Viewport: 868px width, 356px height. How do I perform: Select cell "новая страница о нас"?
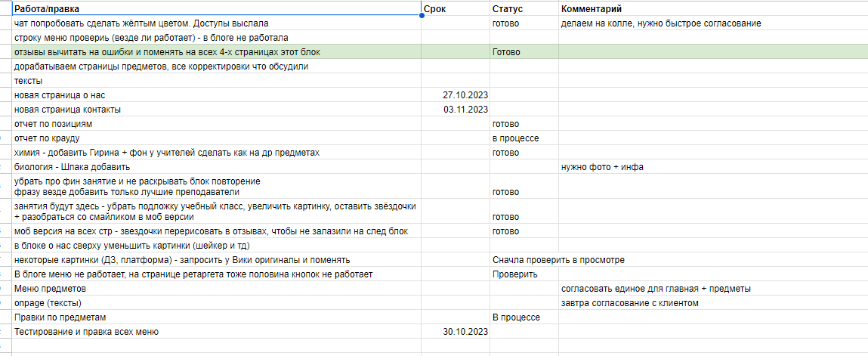pyautogui.click(x=217, y=95)
